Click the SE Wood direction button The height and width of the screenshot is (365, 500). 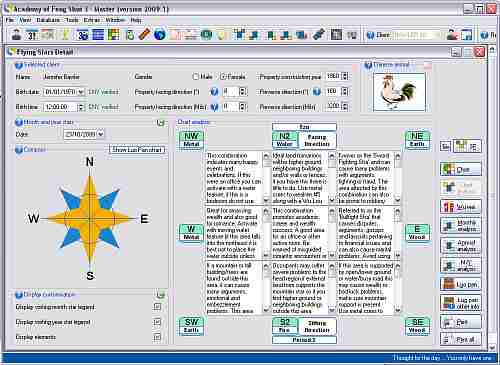pyautogui.click(x=417, y=326)
